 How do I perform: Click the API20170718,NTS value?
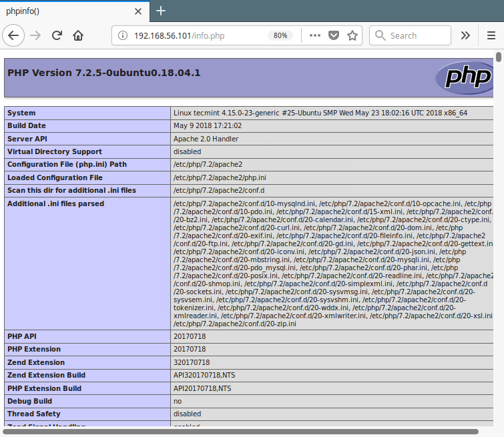(x=202, y=388)
